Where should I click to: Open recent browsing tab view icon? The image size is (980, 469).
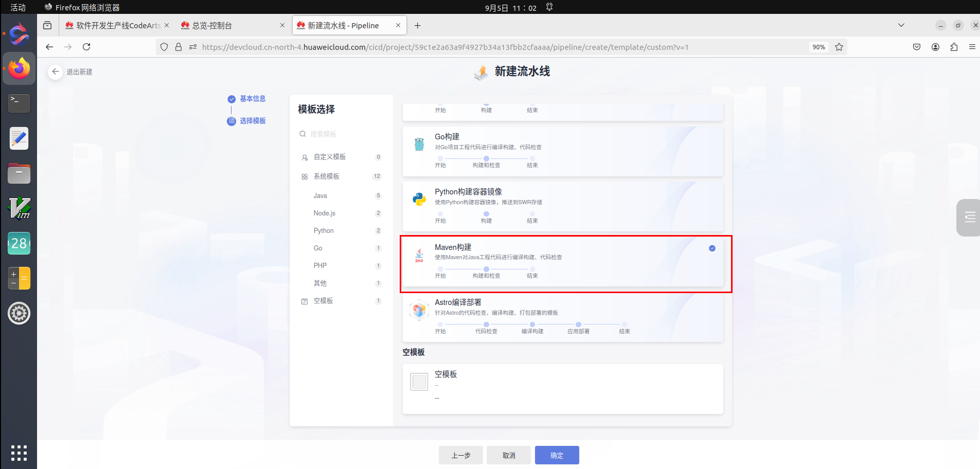click(x=47, y=25)
